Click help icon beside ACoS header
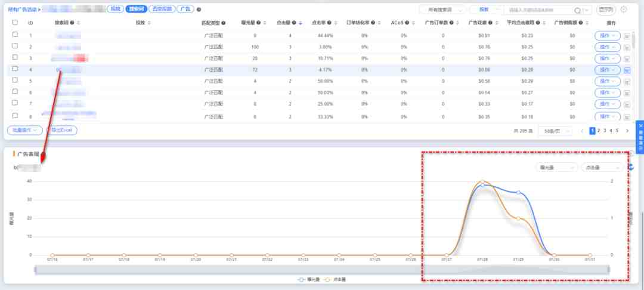644x290 pixels. [x=407, y=23]
